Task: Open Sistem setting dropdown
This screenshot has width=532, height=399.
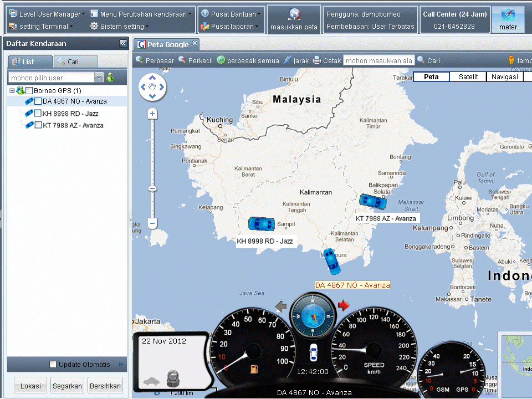Action: click(120, 26)
